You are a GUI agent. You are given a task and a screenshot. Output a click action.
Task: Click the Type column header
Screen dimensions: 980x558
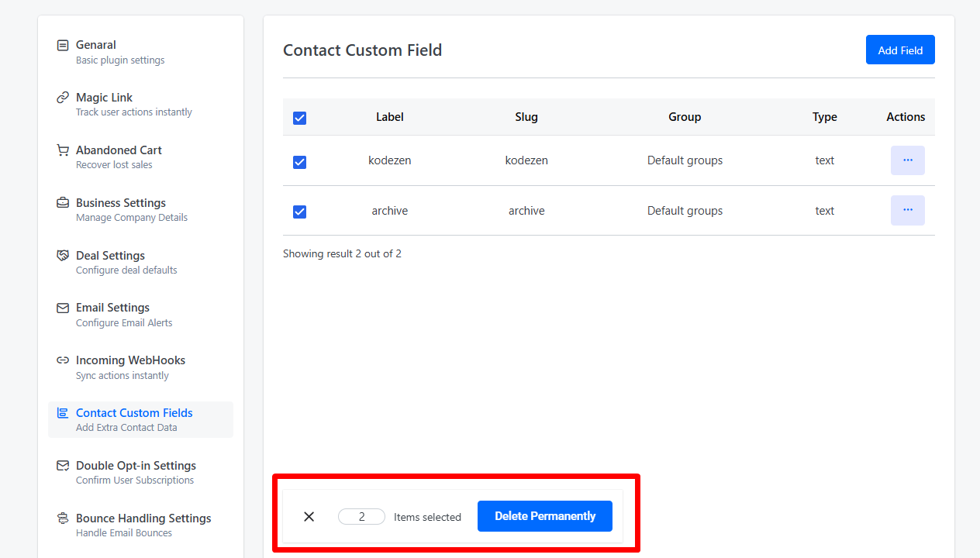825,117
